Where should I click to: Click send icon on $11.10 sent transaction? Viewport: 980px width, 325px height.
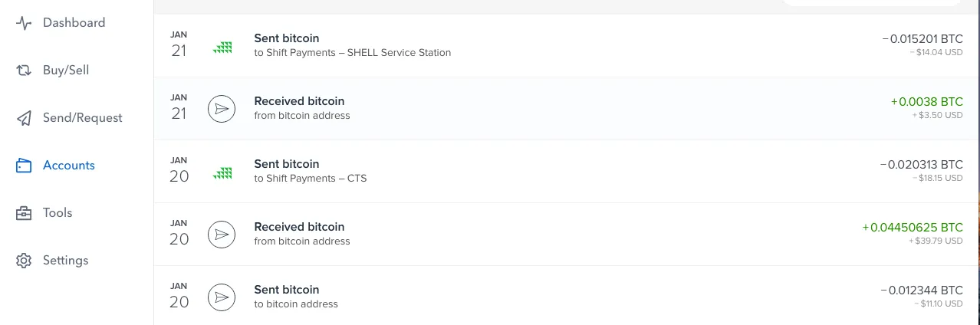(222, 297)
